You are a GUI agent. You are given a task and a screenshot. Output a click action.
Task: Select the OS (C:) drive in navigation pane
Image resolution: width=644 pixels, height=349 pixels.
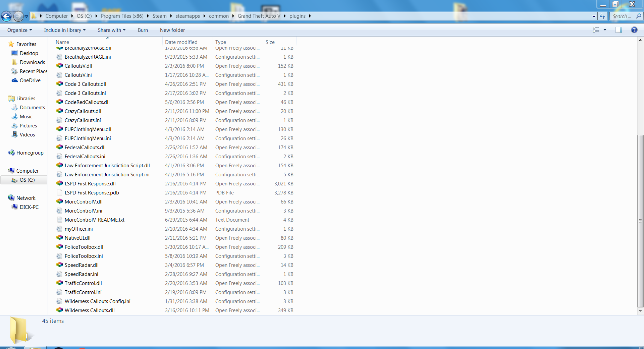click(27, 180)
